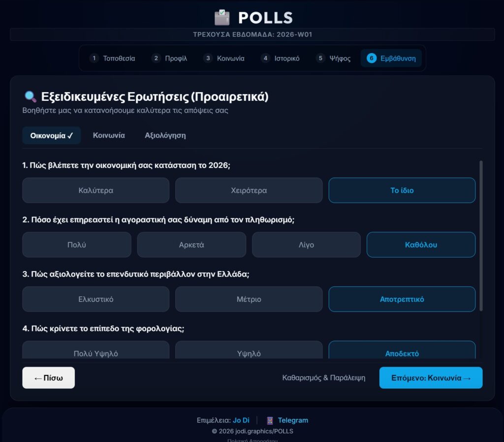504x442 pixels.
Task: Click the magnifying glass icon in the heading
Action: pos(30,96)
